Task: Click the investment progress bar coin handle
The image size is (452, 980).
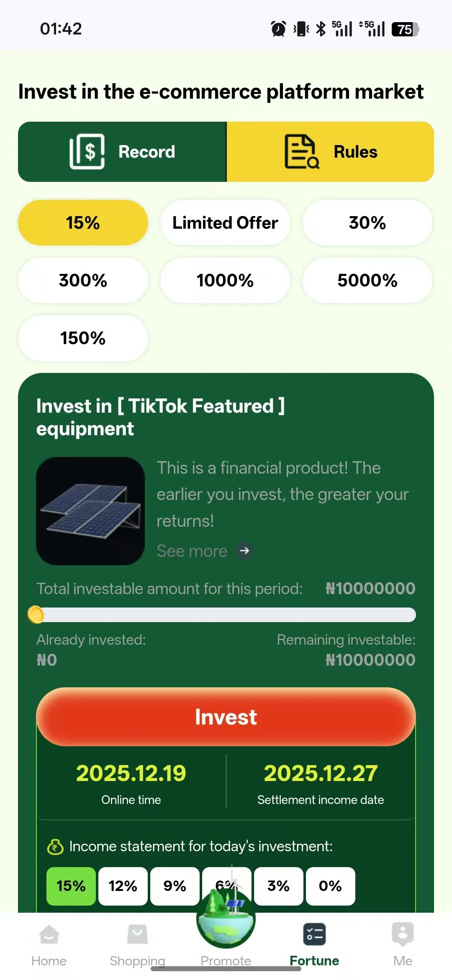Action: point(36,615)
